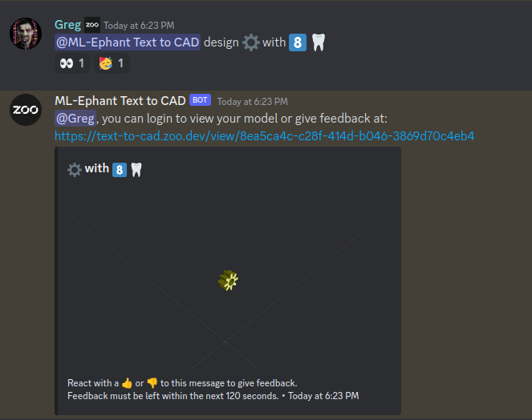Click the @Greg mention in bot reply

(75, 119)
